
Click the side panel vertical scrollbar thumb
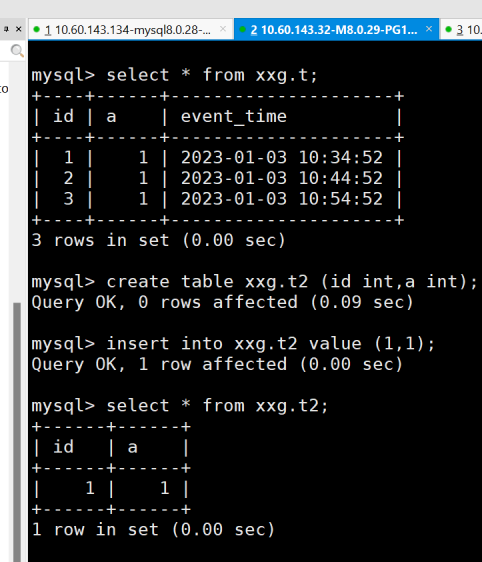click(x=17, y=432)
